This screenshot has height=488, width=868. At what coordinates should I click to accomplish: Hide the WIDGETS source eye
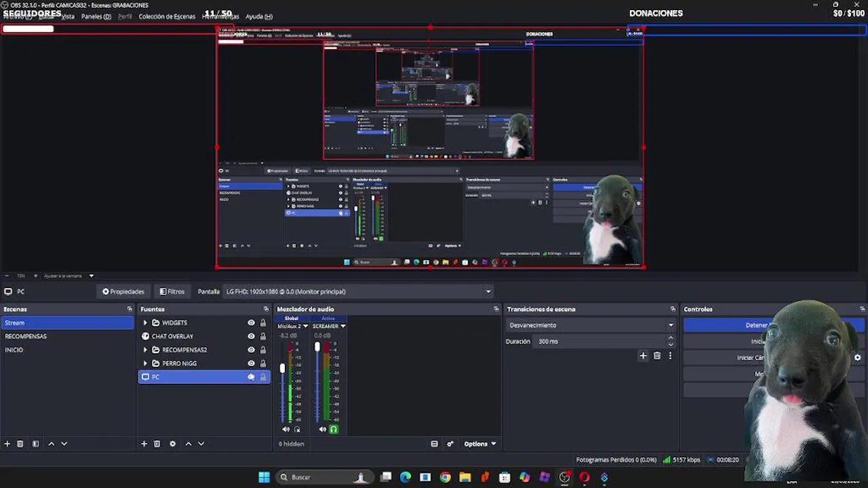[251, 323]
